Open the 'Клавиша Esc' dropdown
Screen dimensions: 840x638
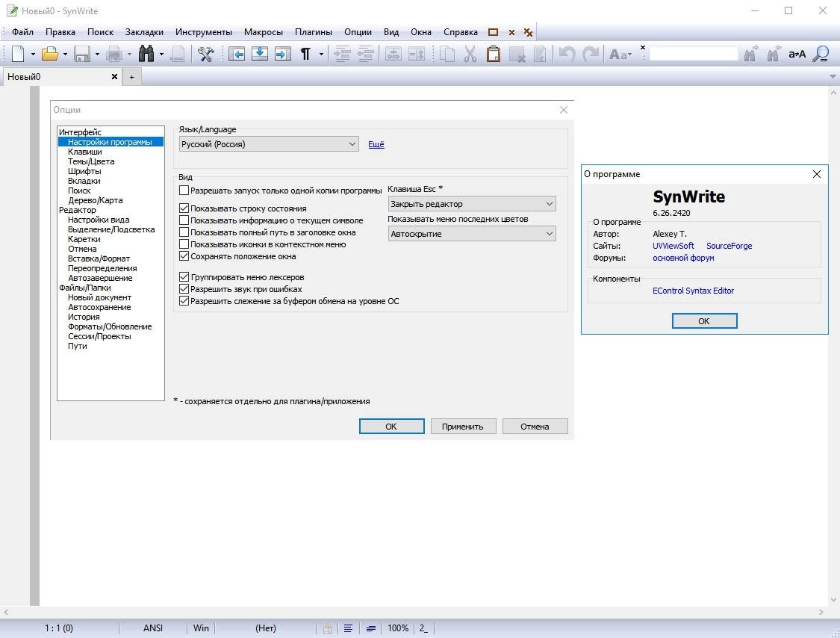coord(472,204)
